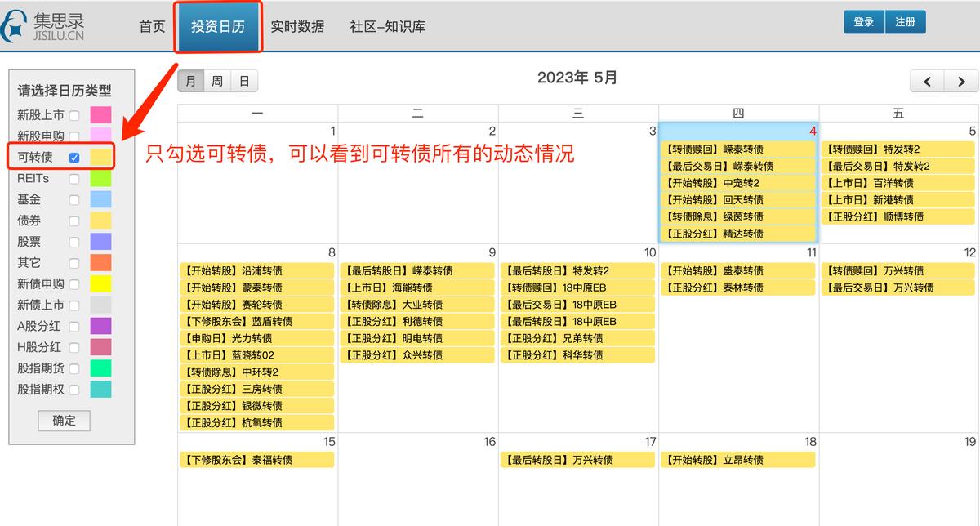Enable the 新股上市 filter
The image size is (980, 526).
74,114
